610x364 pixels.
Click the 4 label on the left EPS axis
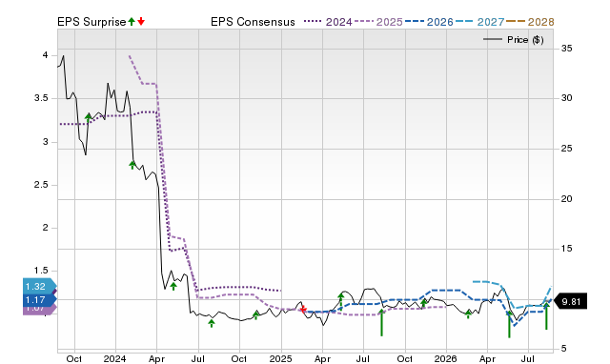[x=46, y=55]
